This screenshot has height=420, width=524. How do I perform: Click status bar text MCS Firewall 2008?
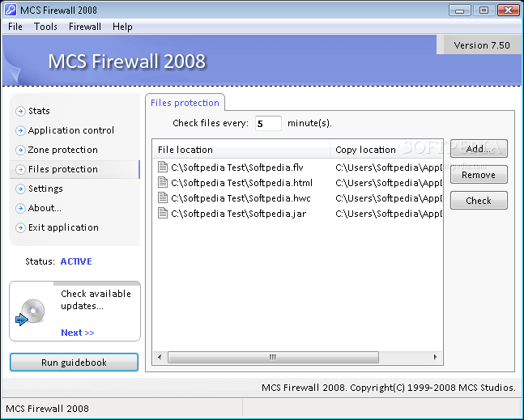point(47,409)
